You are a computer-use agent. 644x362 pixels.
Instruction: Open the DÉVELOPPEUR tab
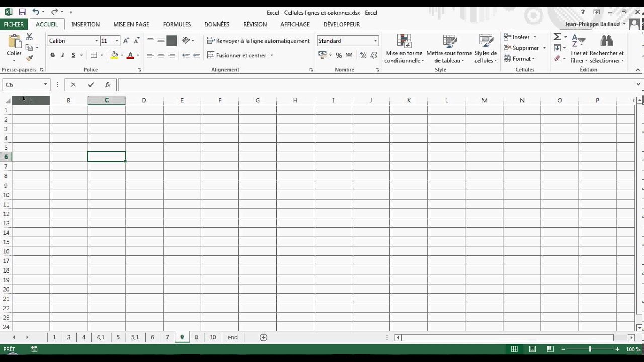coord(342,24)
